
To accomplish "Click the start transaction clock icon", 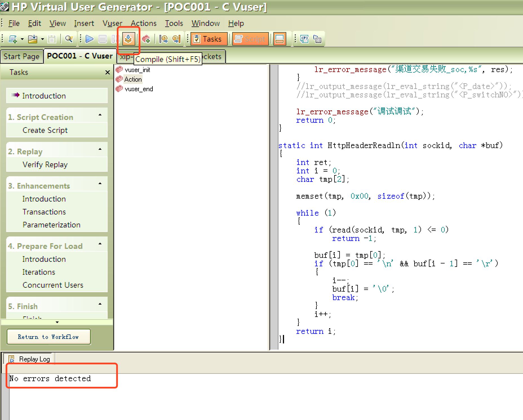I will (163, 39).
